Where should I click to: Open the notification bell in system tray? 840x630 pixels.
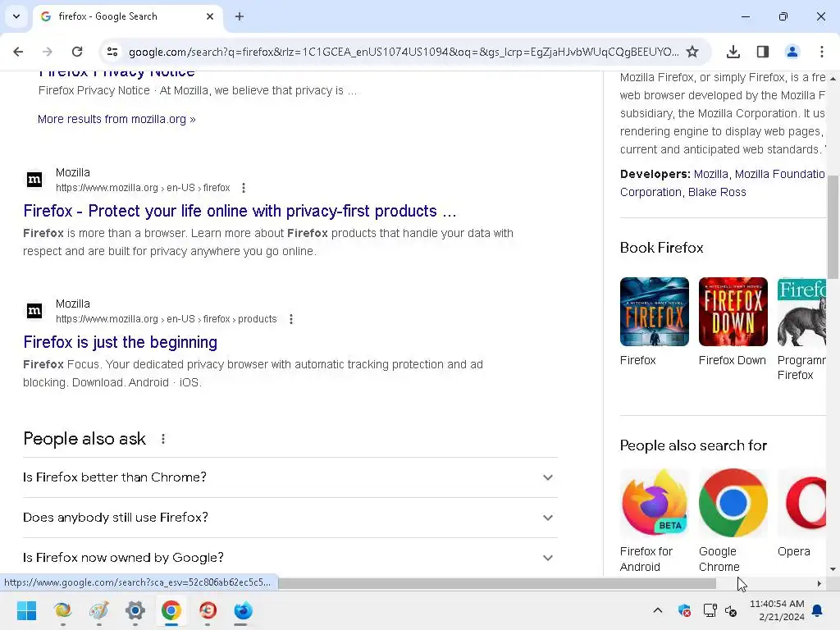[x=818, y=610]
